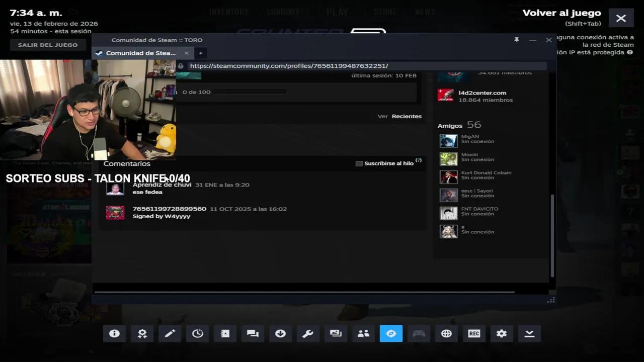This screenshot has width=644, height=362.
Task: Open friend FNT DAVICITO's profile
Action: 479,209
